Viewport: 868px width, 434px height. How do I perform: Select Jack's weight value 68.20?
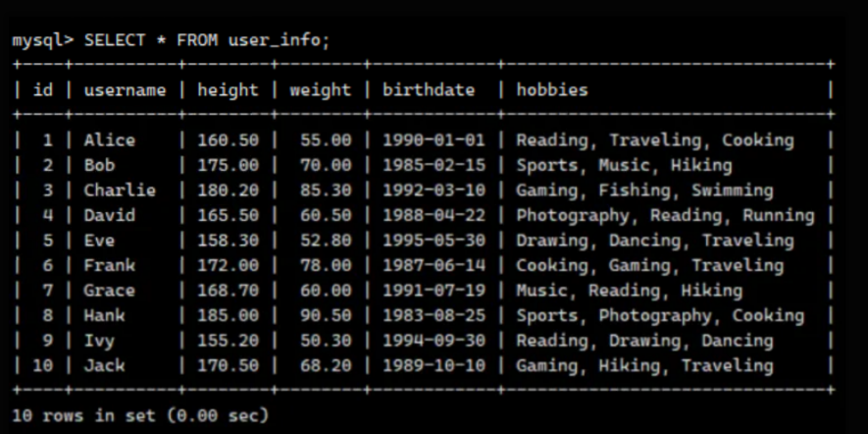325,366
